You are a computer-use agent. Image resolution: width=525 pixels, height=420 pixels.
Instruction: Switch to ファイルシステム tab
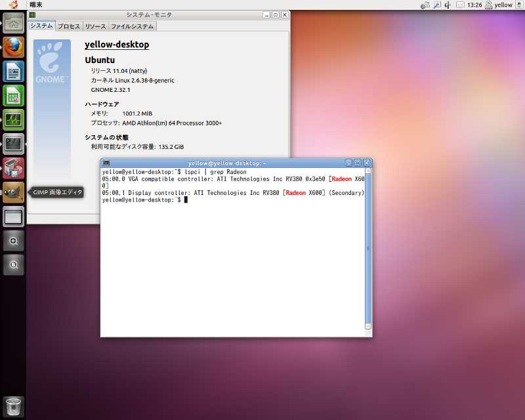133,26
